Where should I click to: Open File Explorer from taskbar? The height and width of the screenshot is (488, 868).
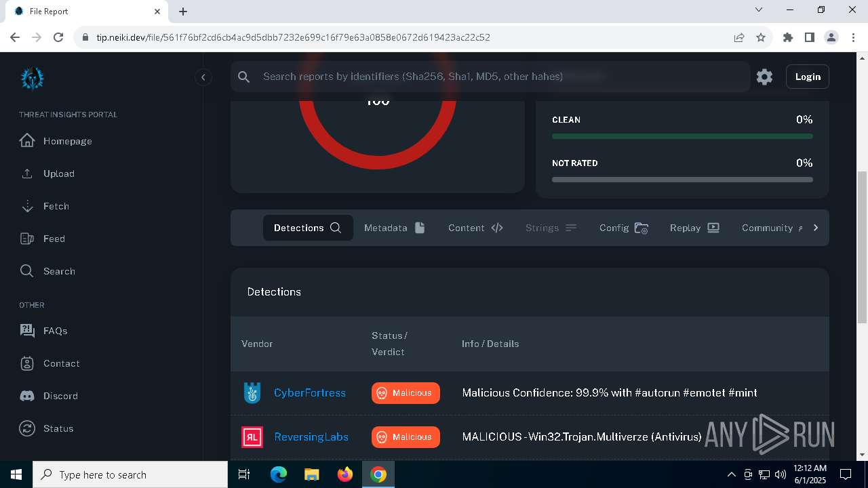tap(311, 474)
